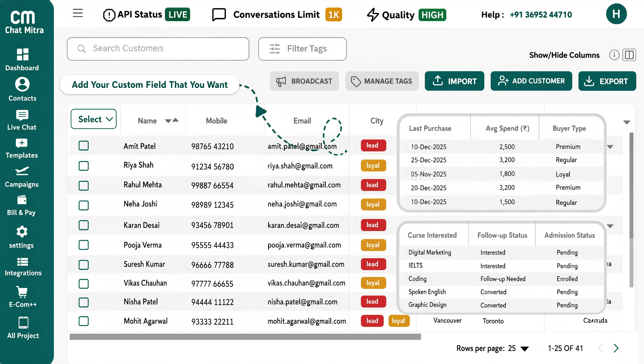644x364 pixels.
Task: Click the Conversations Limit chat bubble icon
Action: point(219,14)
